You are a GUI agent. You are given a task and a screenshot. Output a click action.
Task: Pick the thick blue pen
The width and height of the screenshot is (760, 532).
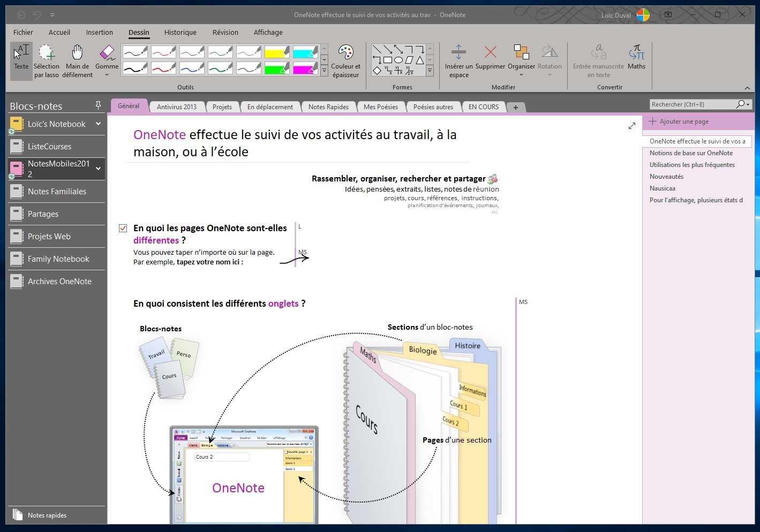[192, 69]
